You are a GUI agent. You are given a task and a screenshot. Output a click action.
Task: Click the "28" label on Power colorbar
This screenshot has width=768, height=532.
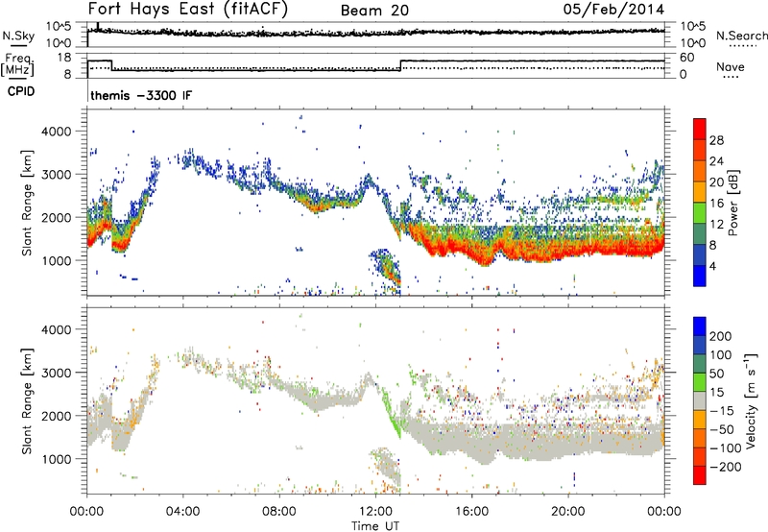click(716, 140)
